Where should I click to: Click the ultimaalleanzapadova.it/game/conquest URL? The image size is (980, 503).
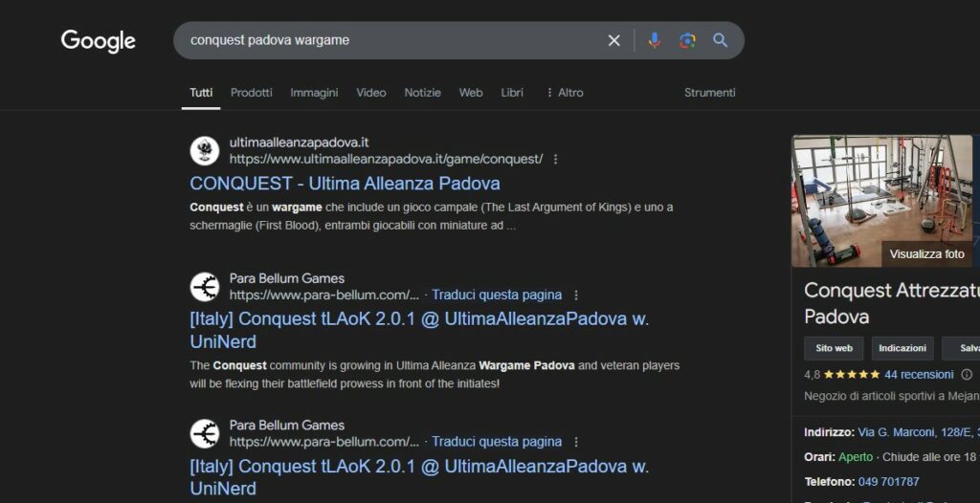(x=387, y=160)
